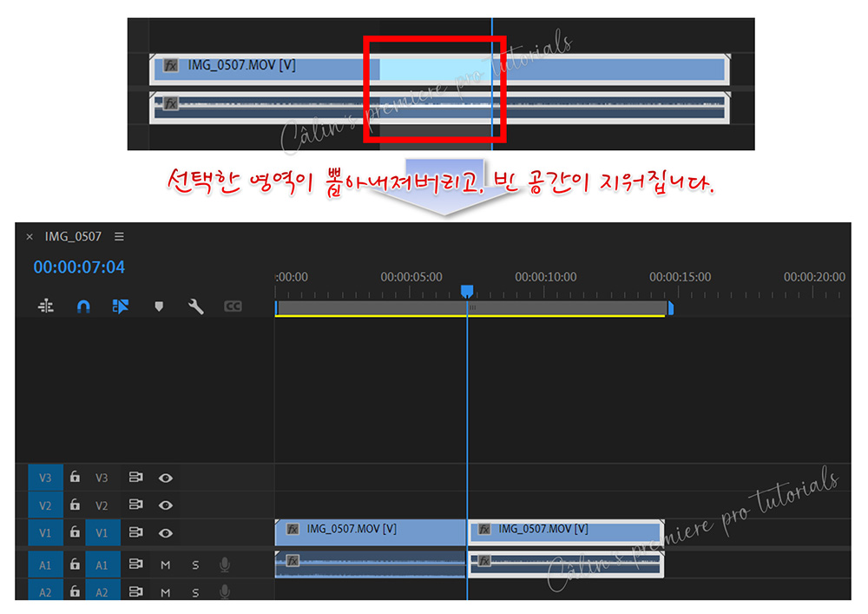Toggle the Snap magnet icon
868x614 pixels.
click(x=83, y=307)
